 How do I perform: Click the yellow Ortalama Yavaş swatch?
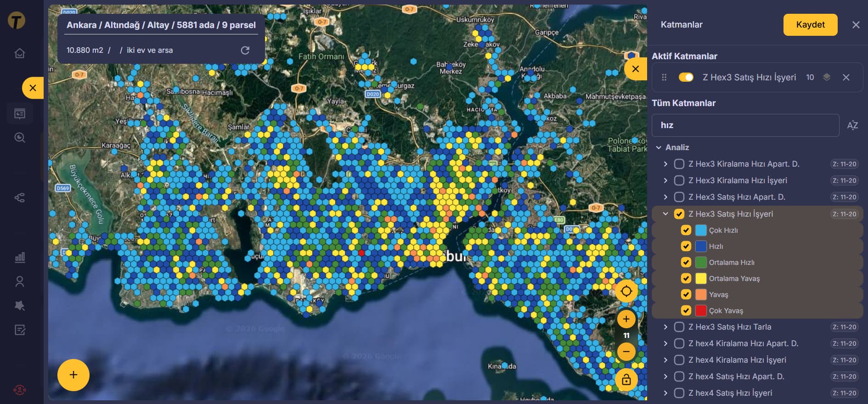(x=701, y=279)
